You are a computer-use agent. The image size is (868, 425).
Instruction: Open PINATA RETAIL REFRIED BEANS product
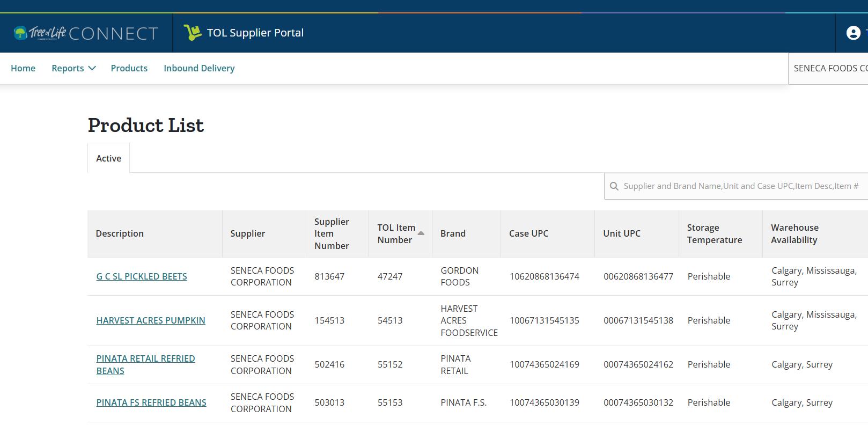(x=146, y=364)
